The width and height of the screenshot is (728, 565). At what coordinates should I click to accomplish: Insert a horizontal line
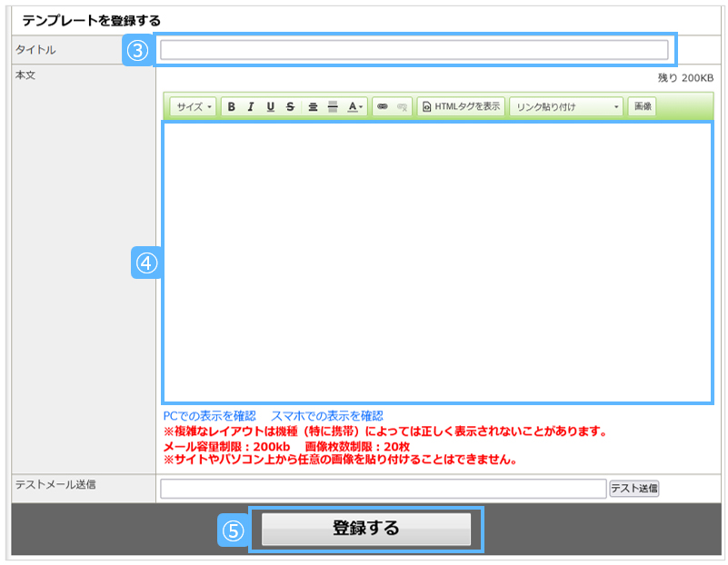333,107
